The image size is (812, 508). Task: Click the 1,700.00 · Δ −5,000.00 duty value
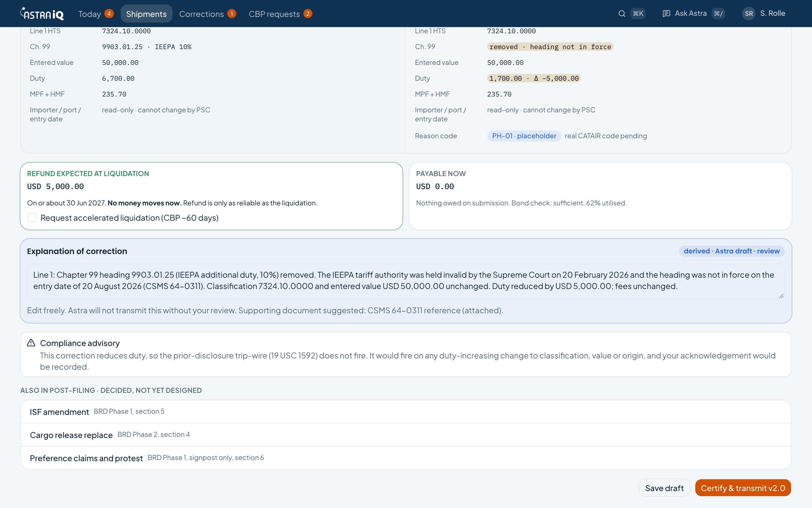[x=534, y=78]
